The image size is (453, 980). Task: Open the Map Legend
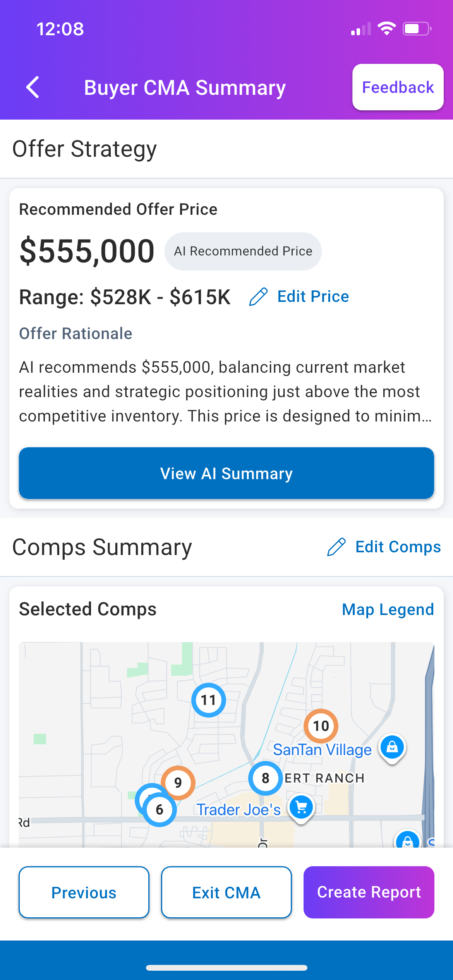pyautogui.click(x=388, y=609)
